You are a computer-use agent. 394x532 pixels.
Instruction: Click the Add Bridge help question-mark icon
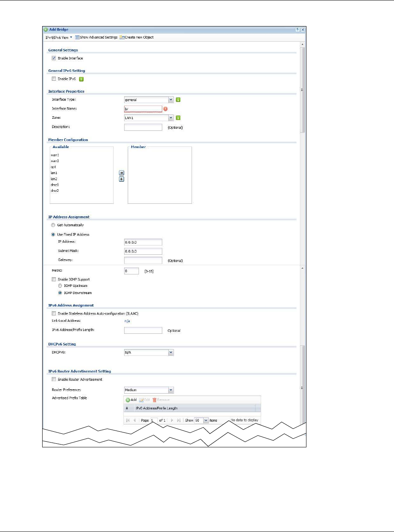pos(298,30)
